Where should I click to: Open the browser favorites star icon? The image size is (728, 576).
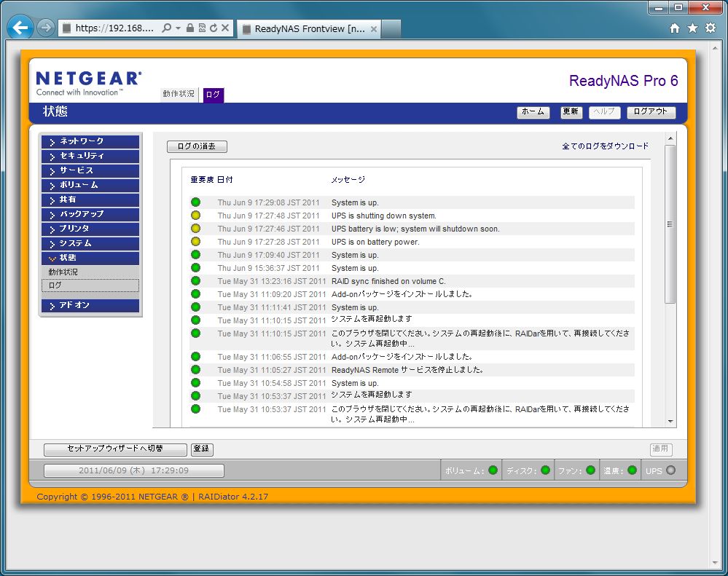(692, 28)
